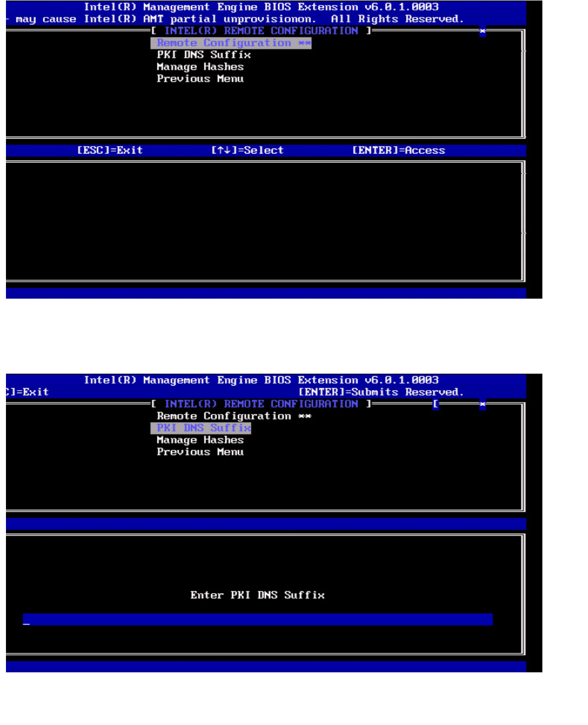Click the "Enter PKI DNS Suffix" prompt label
The height and width of the screenshot is (725, 588).
(257, 595)
